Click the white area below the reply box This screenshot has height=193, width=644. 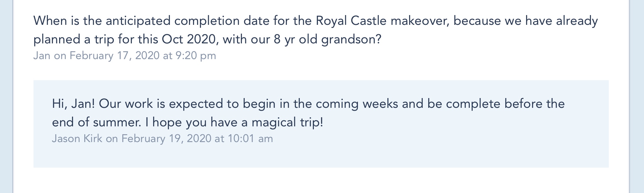click(314, 181)
